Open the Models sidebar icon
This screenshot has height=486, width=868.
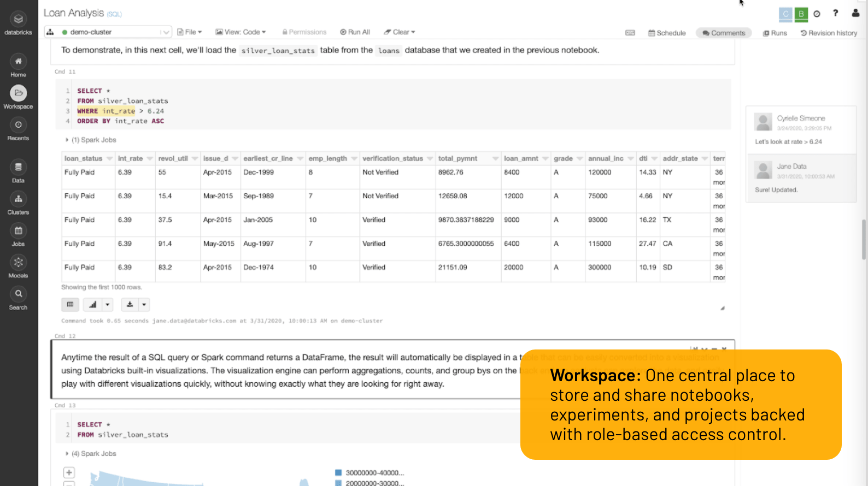pos(18,263)
